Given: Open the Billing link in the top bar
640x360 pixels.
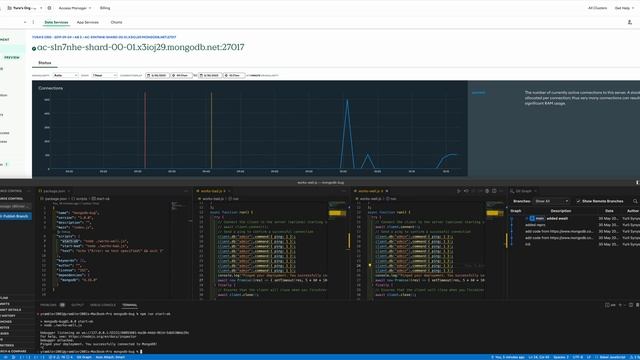Looking at the screenshot, I should (x=105, y=8).
